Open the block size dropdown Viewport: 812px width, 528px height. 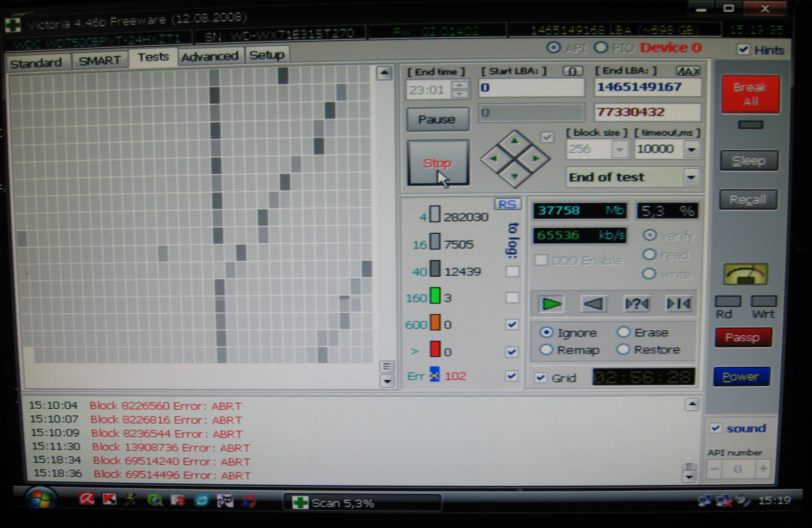point(620,149)
